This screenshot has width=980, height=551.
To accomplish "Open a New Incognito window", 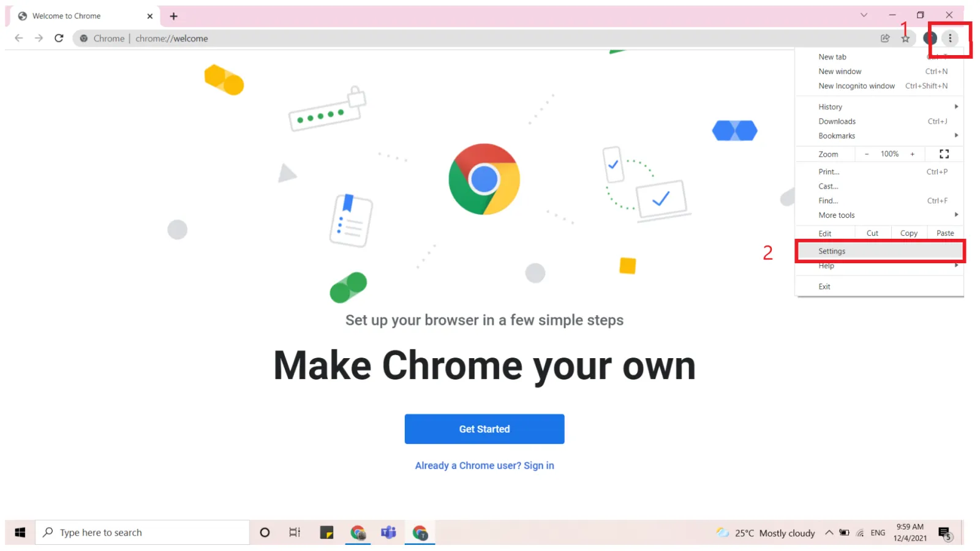I will (880, 86).
